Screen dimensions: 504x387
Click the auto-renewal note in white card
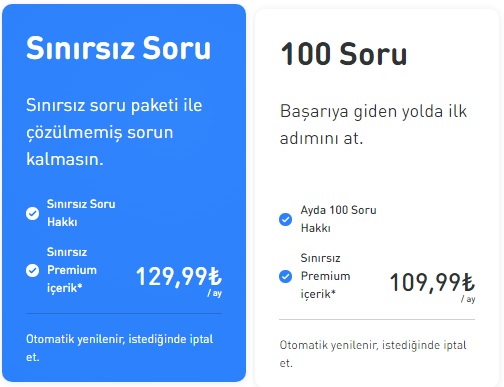[x=373, y=354]
